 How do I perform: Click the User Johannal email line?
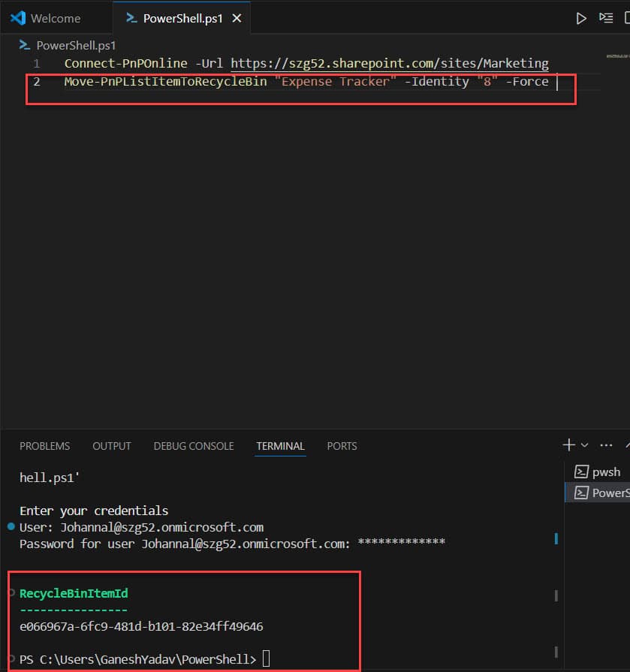(x=141, y=527)
